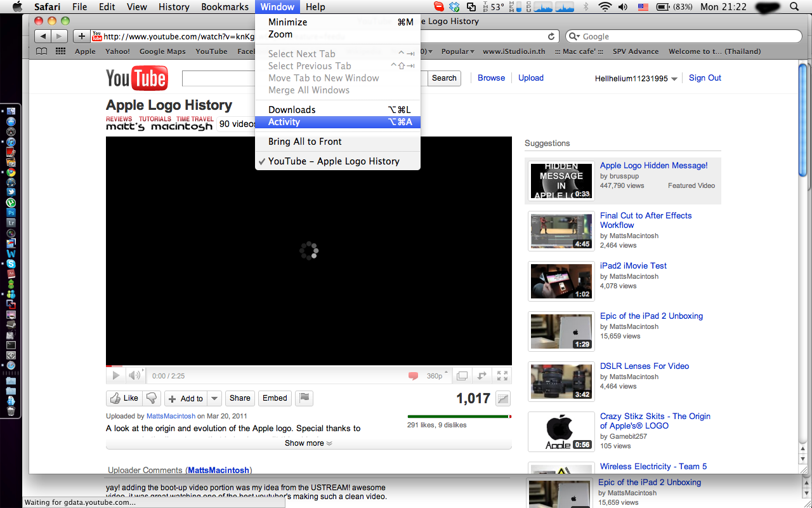Open DSLR Lenses For Video suggestion
This screenshot has height=508, width=812.
[645, 366]
